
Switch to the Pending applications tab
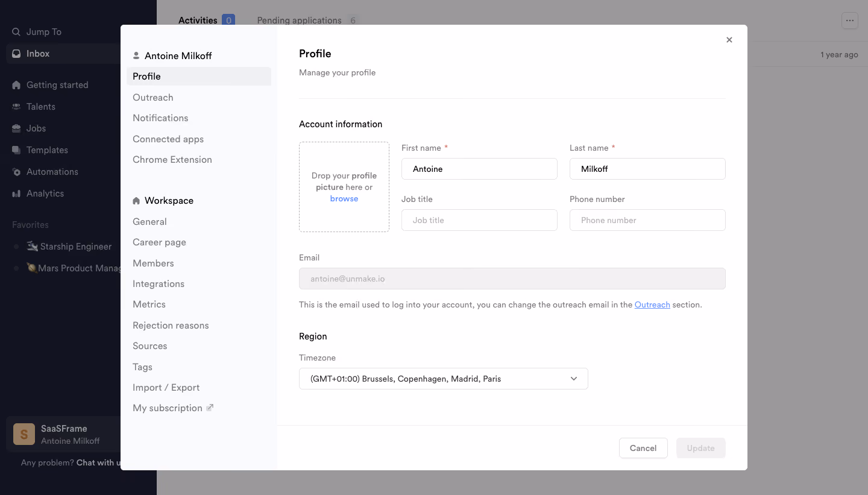[x=308, y=20]
